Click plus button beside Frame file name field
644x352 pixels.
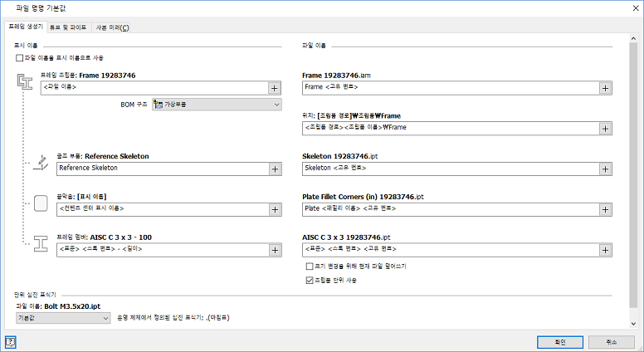[606, 87]
